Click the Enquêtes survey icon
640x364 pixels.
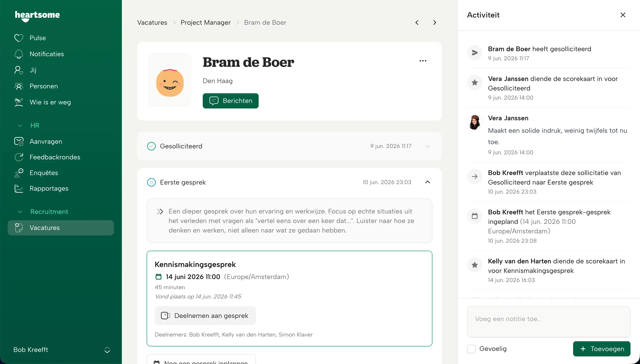[19, 173]
